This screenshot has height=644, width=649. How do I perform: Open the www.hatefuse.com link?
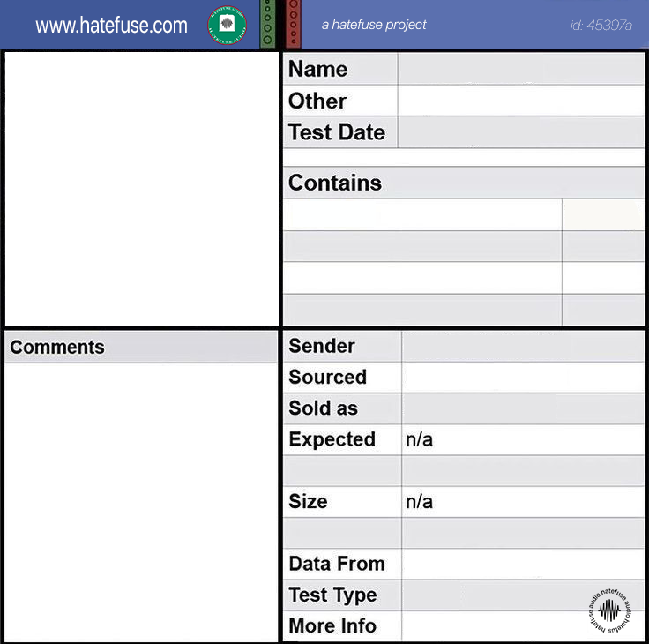(x=111, y=26)
